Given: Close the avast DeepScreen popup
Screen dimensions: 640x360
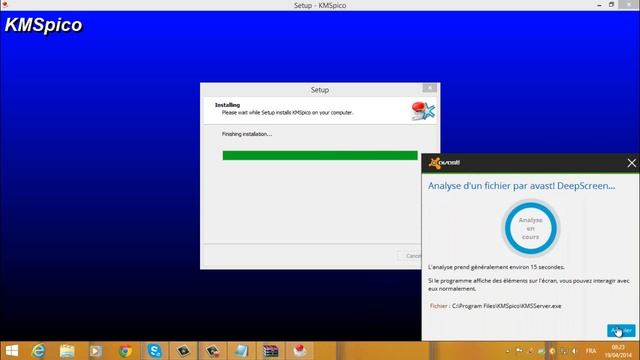Looking at the screenshot, I should click(x=631, y=163).
